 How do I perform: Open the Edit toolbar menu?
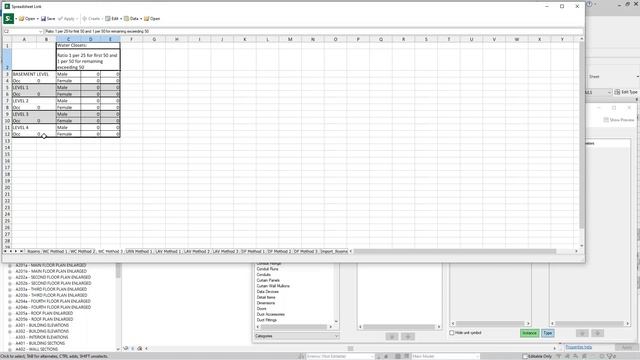[112, 19]
